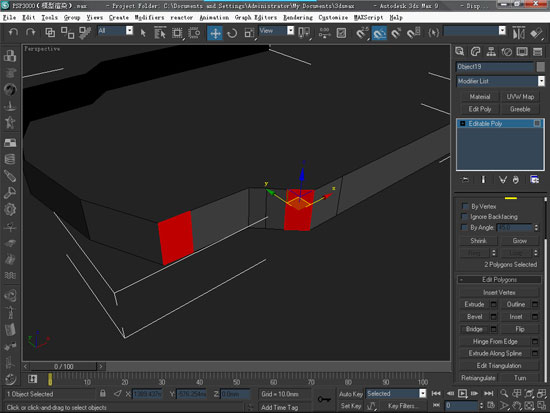This screenshot has height=413, width=550.
Task: Open the Selected key mode dropdown
Action: [396, 394]
